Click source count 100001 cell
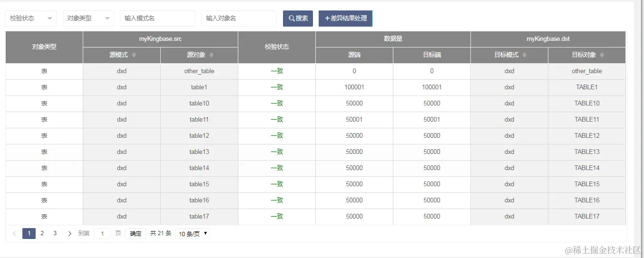This screenshot has height=258, width=644. click(x=354, y=87)
